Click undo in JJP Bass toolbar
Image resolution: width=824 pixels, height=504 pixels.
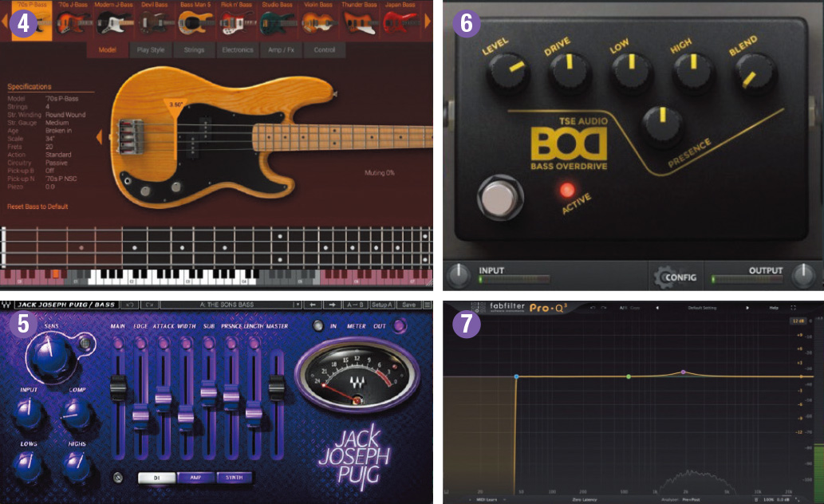(130, 305)
